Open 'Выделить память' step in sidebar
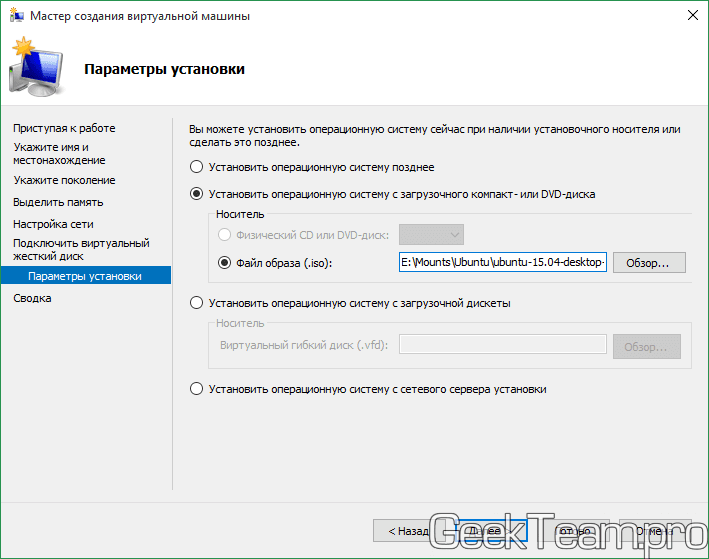The image size is (709, 559). (59, 202)
